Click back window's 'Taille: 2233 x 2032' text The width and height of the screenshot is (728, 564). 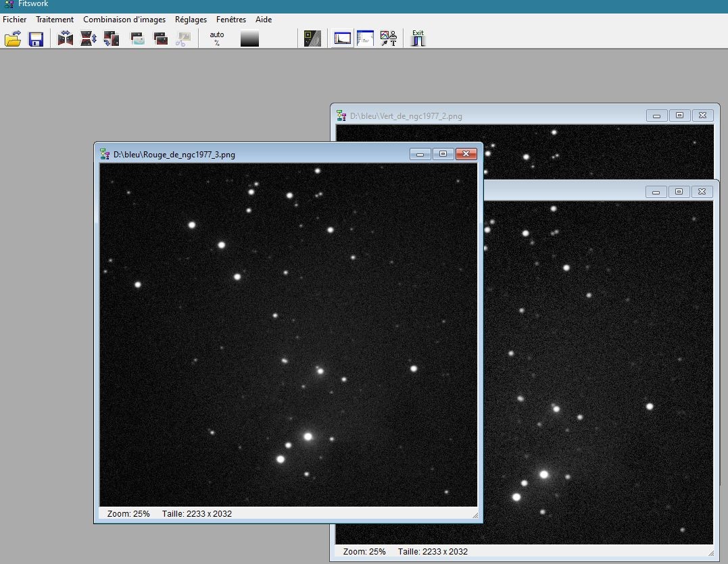point(433,551)
